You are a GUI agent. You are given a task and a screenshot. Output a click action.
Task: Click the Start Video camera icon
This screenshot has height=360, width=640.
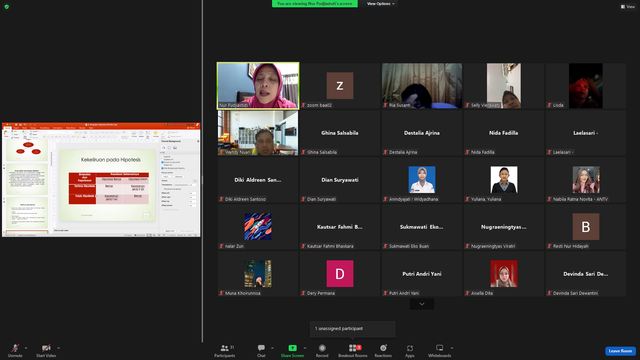pyautogui.click(x=46, y=348)
